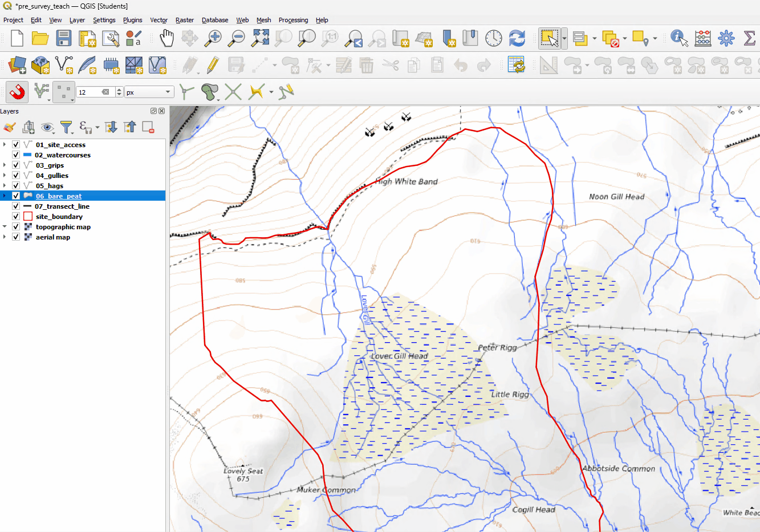Screen dimensions: 760x532
Task: Click the Add Vector Layer icon
Action: [63, 64]
